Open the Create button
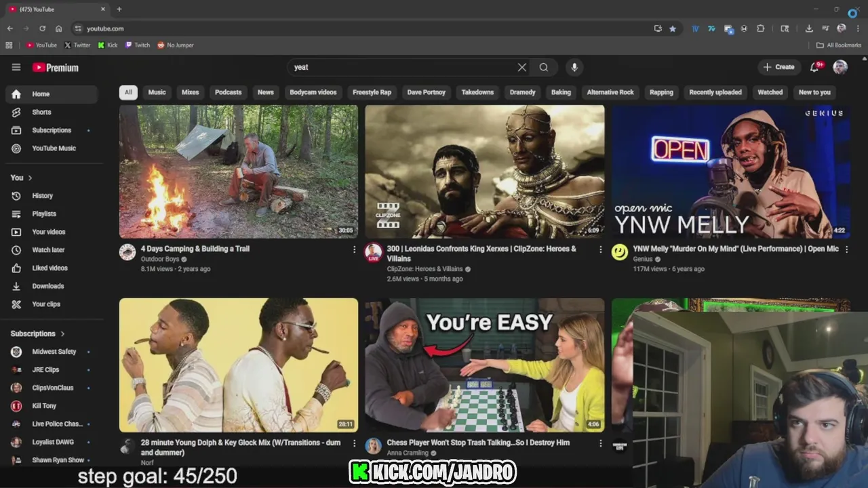The width and height of the screenshot is (868, 488). (778, 67)
